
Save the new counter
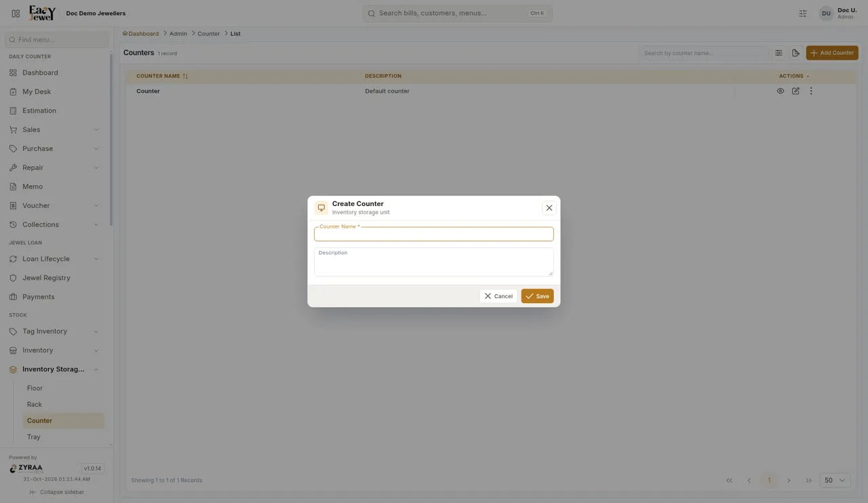[x=537, y=296]
